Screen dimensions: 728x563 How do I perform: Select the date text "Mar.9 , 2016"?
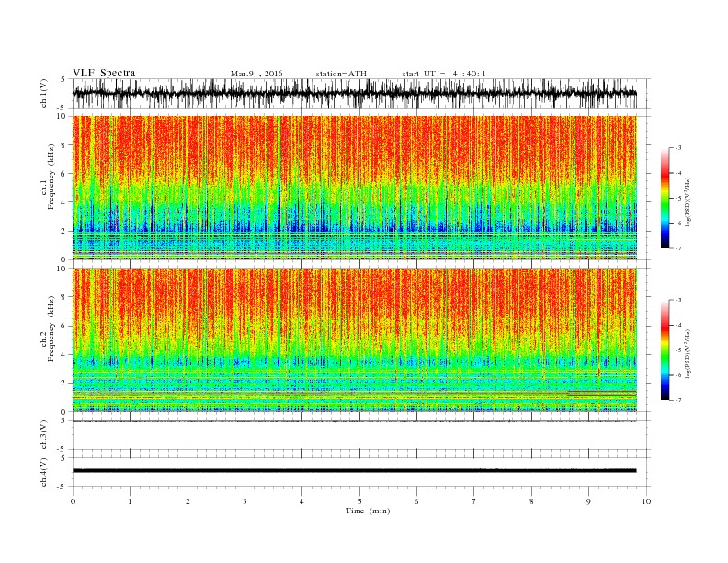point(256,74)
